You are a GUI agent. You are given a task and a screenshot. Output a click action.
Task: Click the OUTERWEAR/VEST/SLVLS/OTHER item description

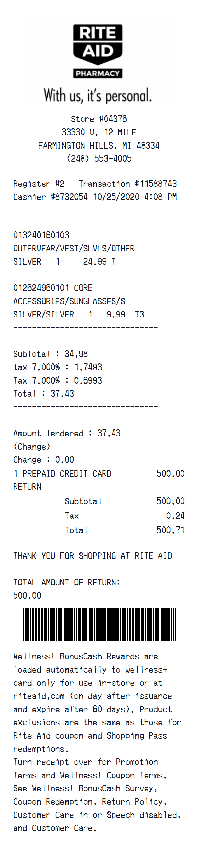click(x=74, y=248)
